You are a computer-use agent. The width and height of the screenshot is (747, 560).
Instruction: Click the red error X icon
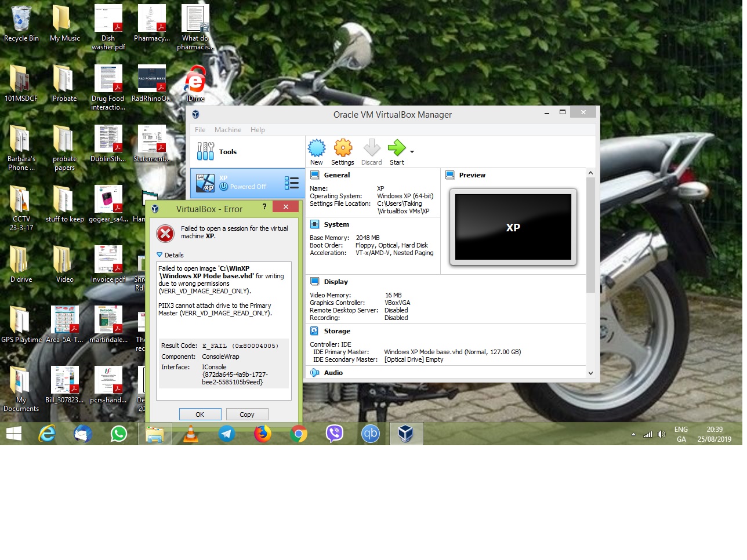(165, 233)
